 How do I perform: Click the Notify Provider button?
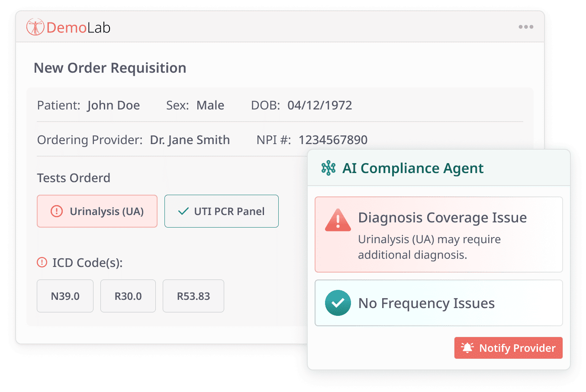(508, 348)
